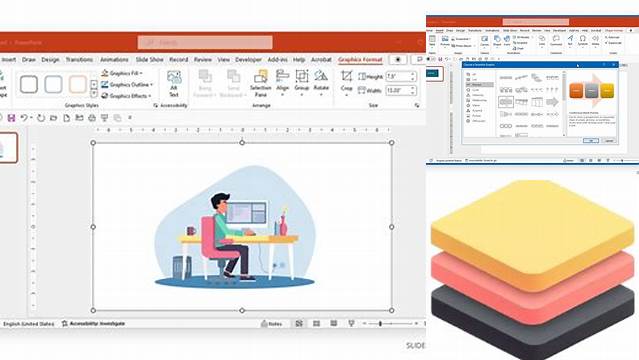Viewport: 639px width, 360px height.
Task: Open the Transitions ribbon tab
Action: [x=79, y=60]
